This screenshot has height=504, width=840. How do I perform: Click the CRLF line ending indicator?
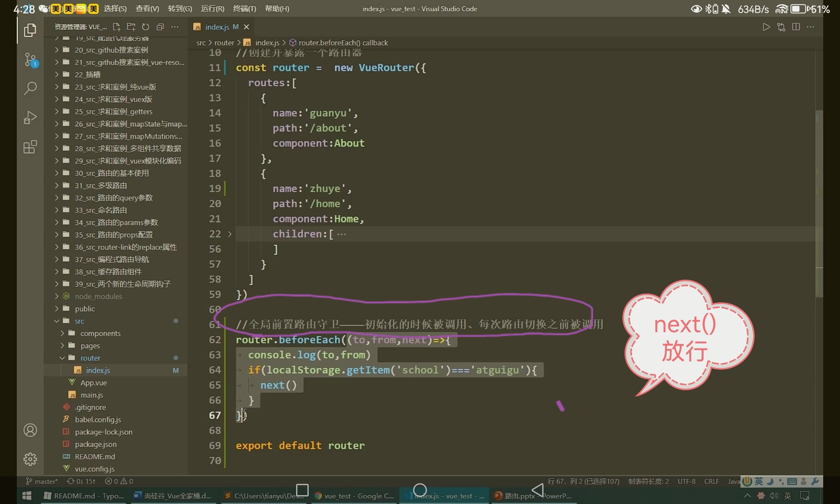(x=711, y=481)
